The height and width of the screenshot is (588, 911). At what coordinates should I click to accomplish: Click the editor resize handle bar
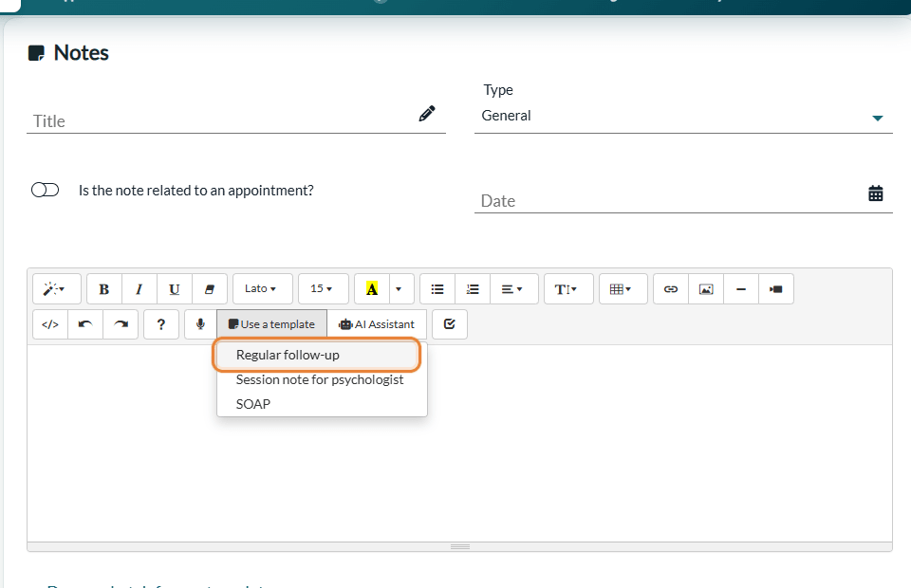click(459, 547)
